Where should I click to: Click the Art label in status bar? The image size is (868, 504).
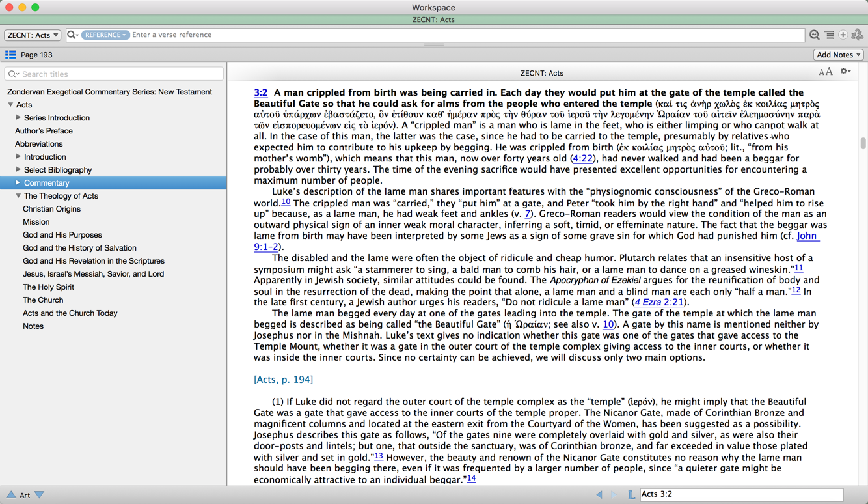tap(25, 496)
